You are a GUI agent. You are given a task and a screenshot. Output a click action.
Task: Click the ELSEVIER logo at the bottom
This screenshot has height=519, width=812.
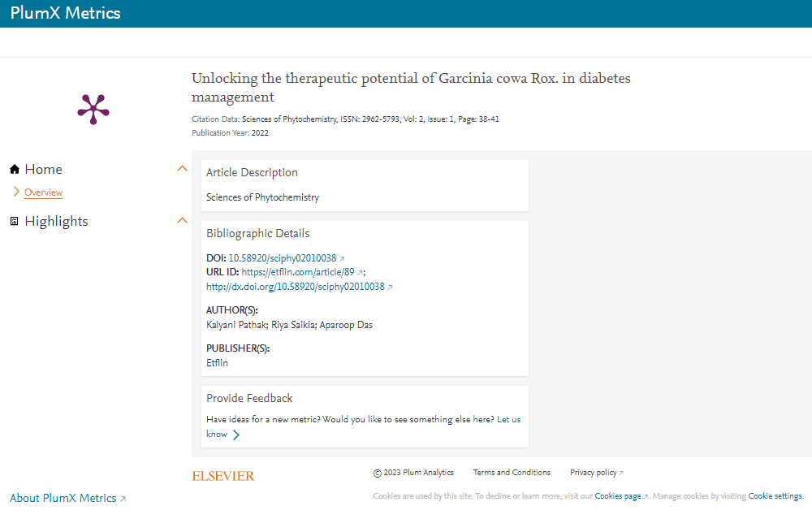click(x=223, y=475)
